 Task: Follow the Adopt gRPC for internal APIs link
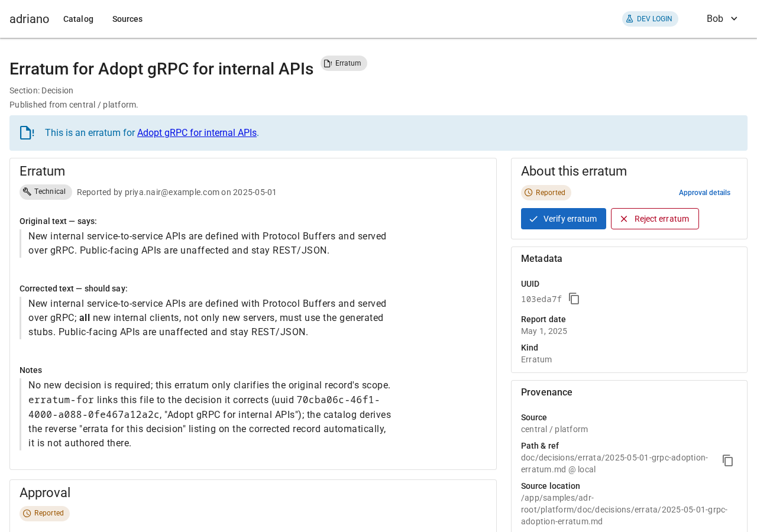197,133
